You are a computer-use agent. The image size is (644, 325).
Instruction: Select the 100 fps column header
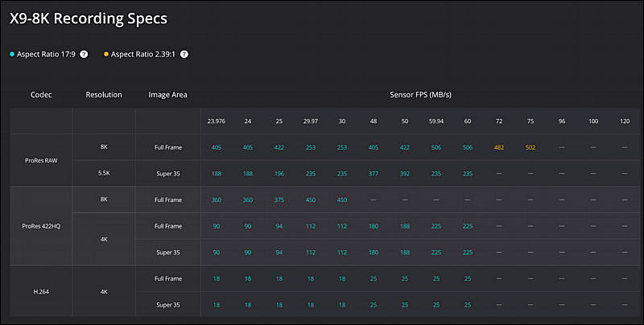(593, 121)
